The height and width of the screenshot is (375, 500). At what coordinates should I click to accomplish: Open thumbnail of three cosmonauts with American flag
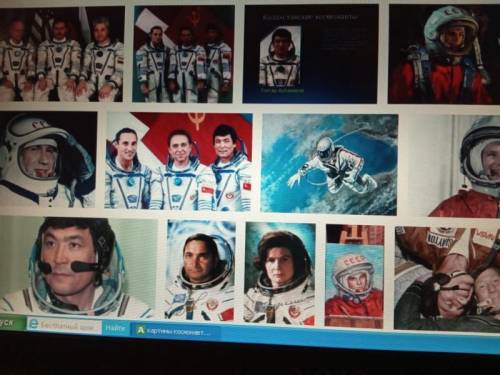[x=61, y=54]
